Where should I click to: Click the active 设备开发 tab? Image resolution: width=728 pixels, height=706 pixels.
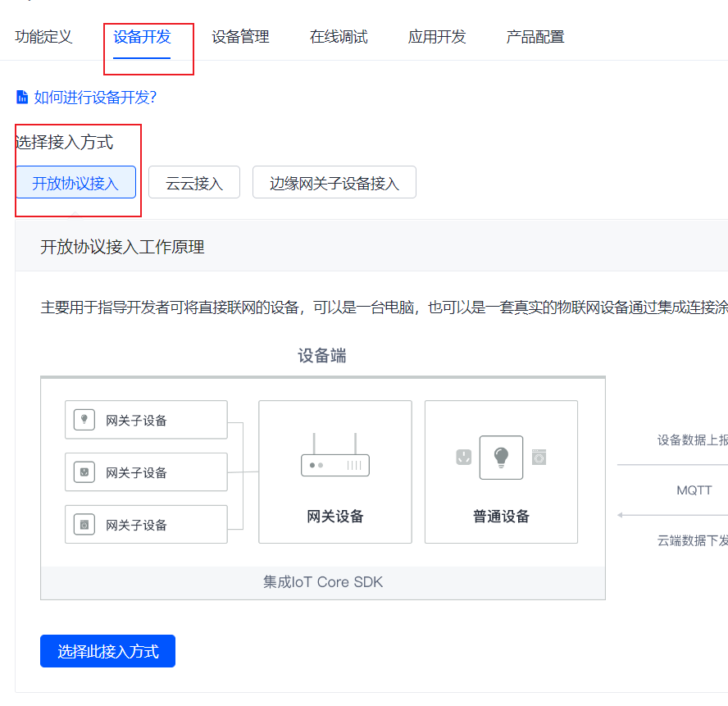142,37
